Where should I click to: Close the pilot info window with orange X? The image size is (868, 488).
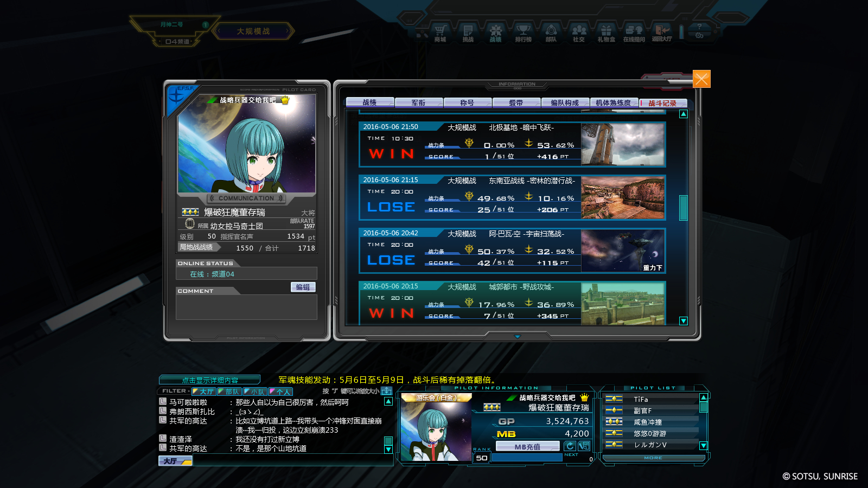coord(701,79)
